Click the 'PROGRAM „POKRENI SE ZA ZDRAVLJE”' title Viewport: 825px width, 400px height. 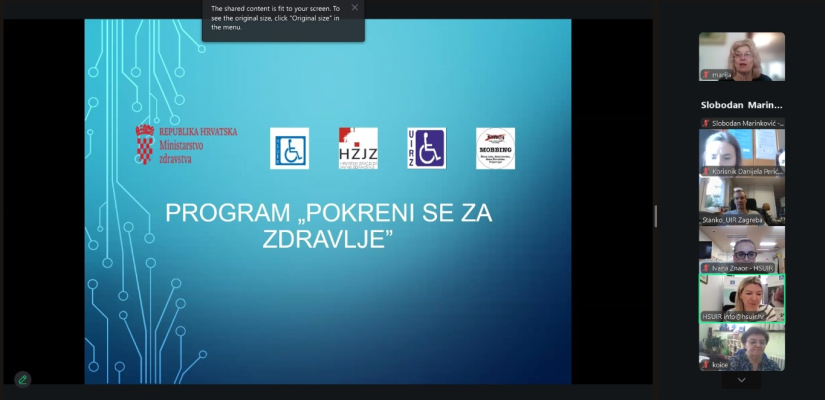[x=328, y=226]
